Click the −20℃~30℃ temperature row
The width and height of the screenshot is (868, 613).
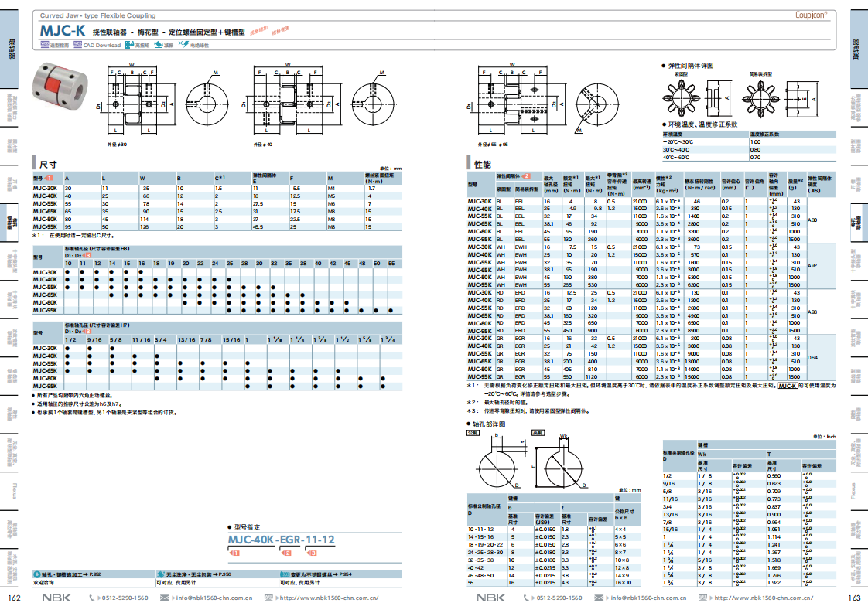[x=749, y=142]
